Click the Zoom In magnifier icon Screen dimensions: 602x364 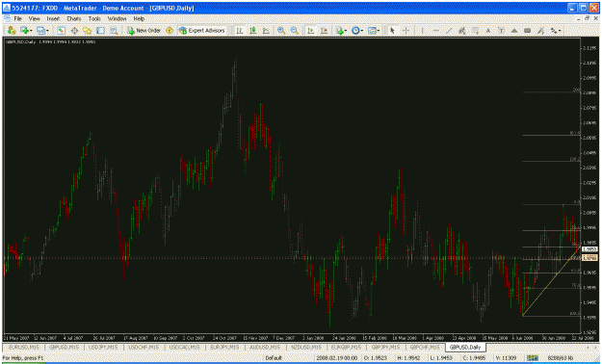[x=281, y=31]
